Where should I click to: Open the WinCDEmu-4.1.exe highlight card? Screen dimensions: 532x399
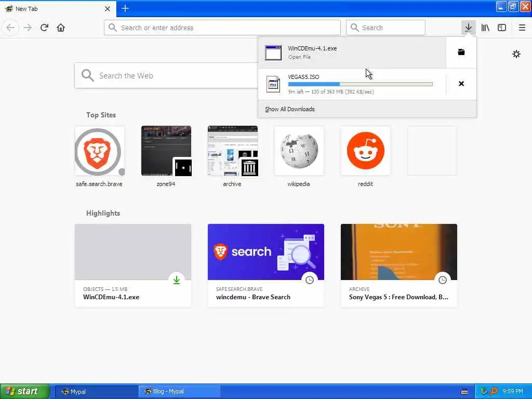point(133,265)
